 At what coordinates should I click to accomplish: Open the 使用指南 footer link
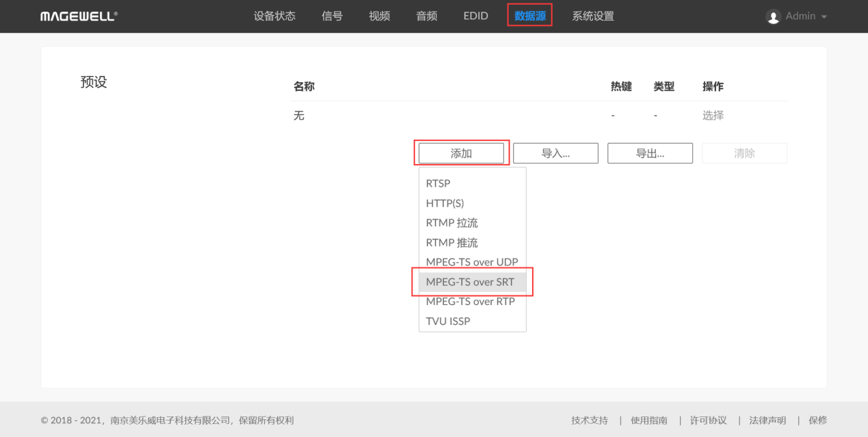(649, 420)
